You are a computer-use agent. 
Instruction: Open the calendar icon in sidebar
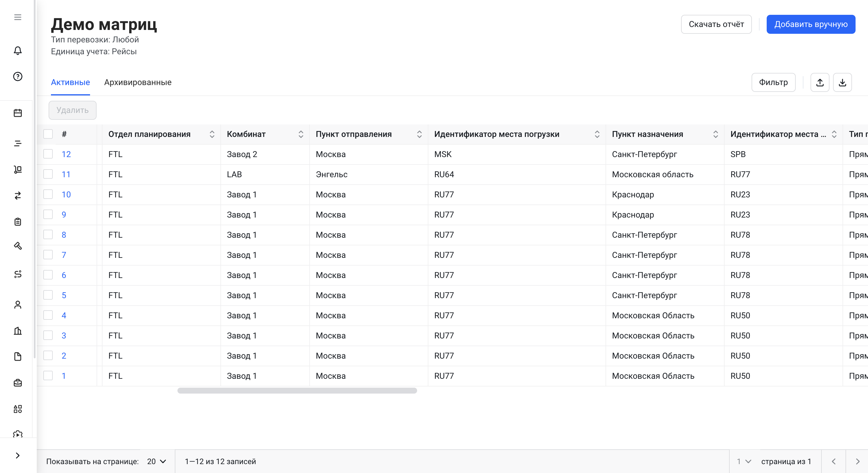[17, 113]
